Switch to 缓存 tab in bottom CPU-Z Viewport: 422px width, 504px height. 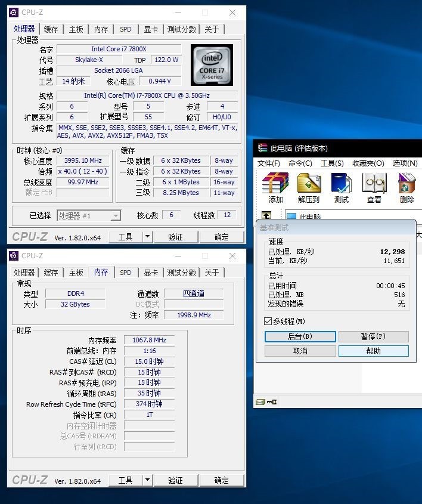(51, 273)
